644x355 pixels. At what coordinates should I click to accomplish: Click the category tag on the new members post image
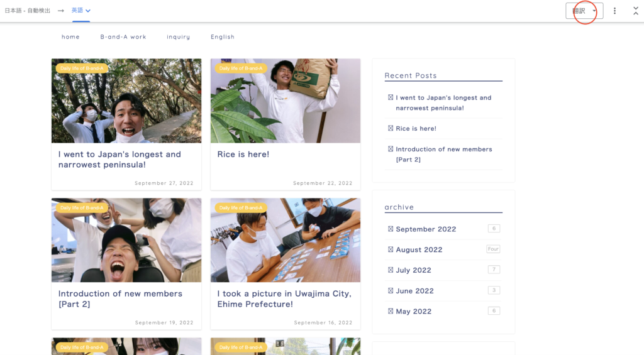pos(82,208)
